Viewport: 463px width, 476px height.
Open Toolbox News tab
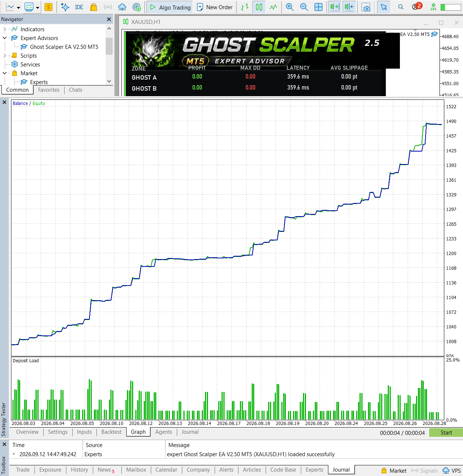(x=106, y=470)
